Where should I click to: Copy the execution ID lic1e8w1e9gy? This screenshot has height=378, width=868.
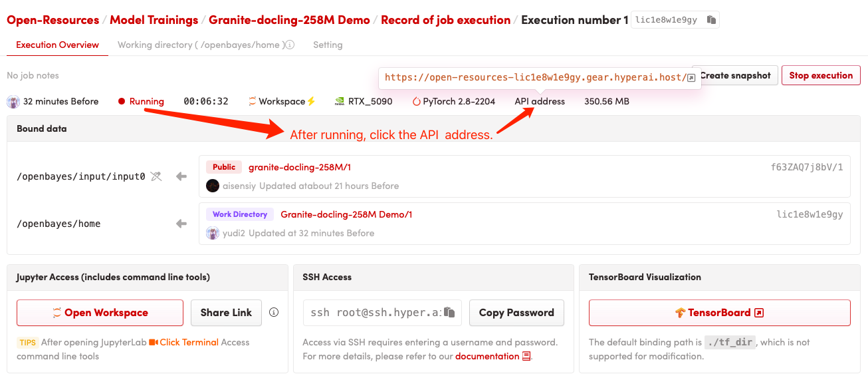(711, 20)
